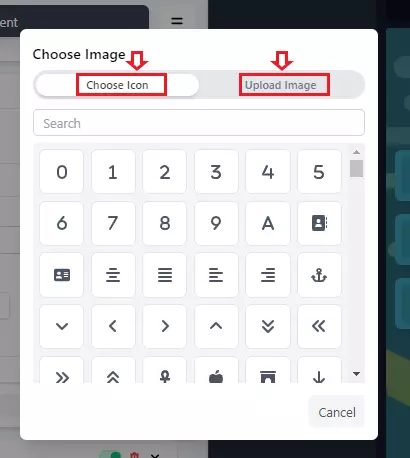Viewport: 410px width, 458px height.
Task: Select the align center icon
Action: point(113,275)
